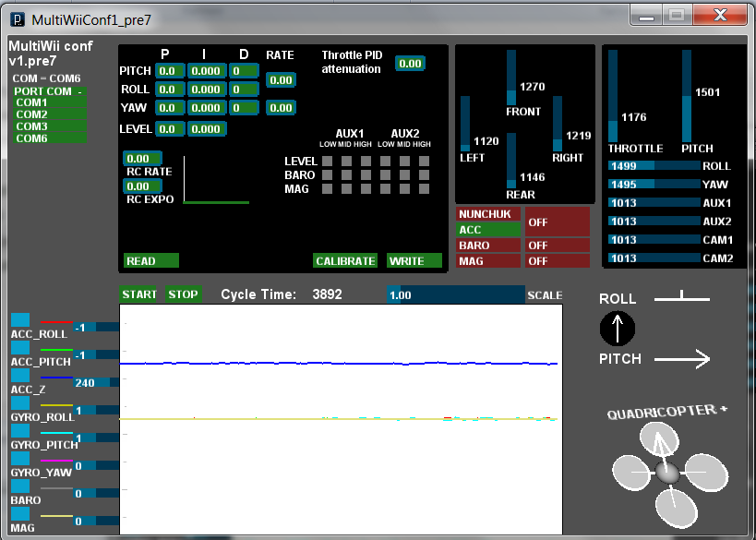756x540 pixels.
Task: Check MAG AUX2 LOW box
Action: 385,188
